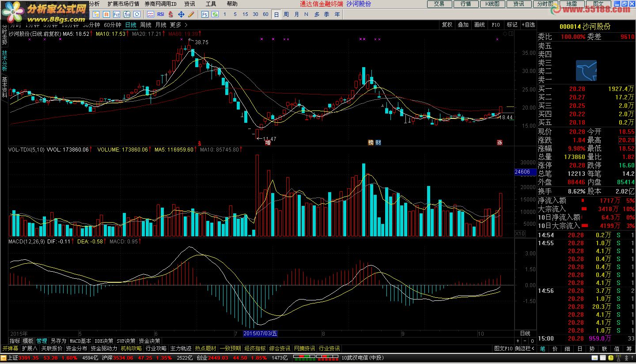
Task: Open the 复权 adjustment dropdown
Action: (447, 25)
